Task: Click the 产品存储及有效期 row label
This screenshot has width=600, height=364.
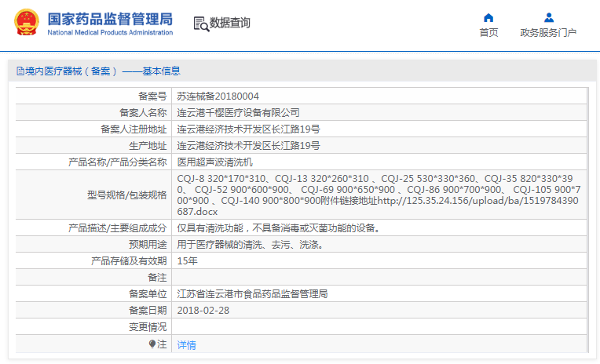Action: [x=129, y=261]
